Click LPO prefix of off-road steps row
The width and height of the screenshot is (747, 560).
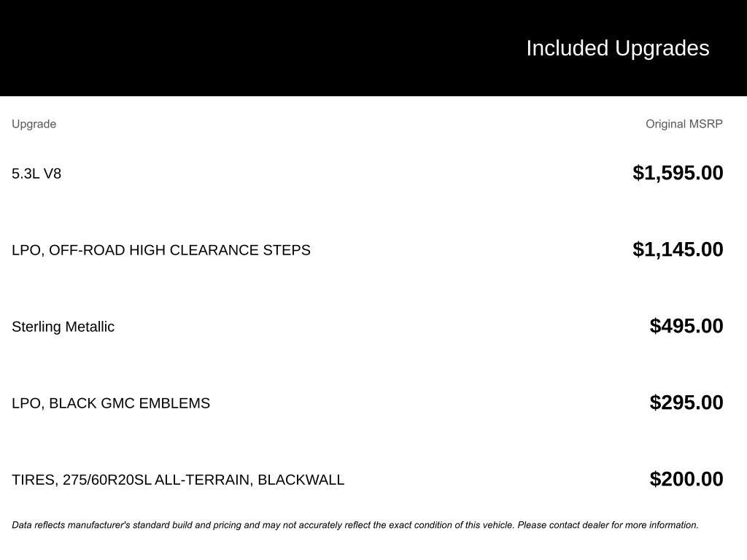coord(26,250)
